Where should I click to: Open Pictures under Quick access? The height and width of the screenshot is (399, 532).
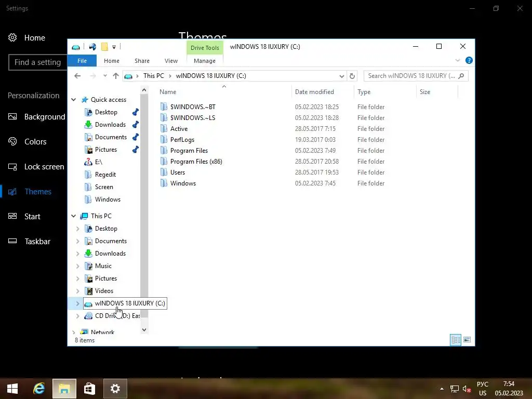click(x=106, y=150)
